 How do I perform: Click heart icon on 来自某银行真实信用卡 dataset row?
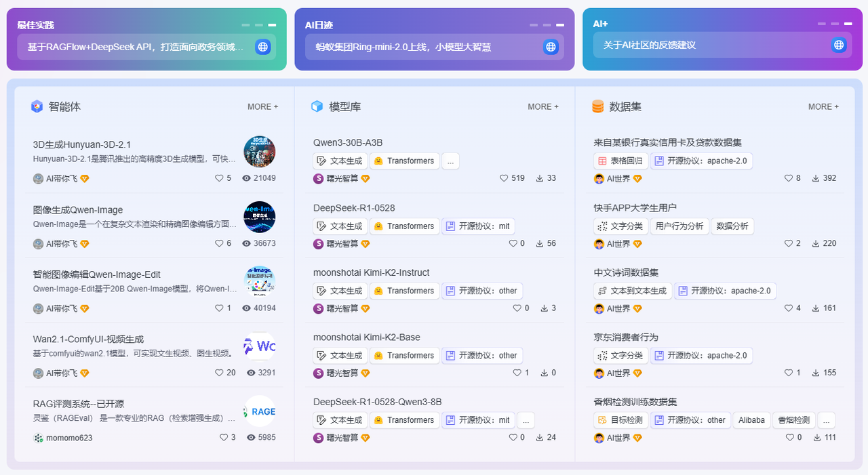pyautogui.click(x=789, y=178)
